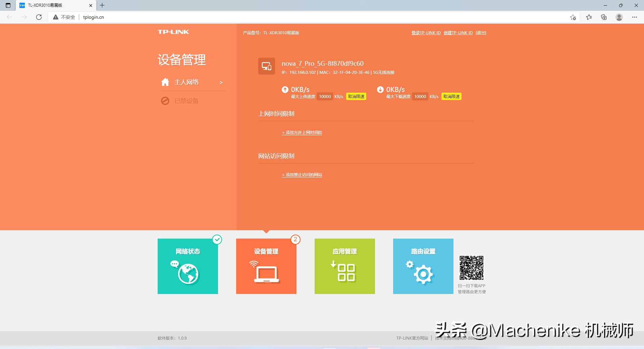
Task: Click the QR code for APP download
Action: tap(472, 268)
